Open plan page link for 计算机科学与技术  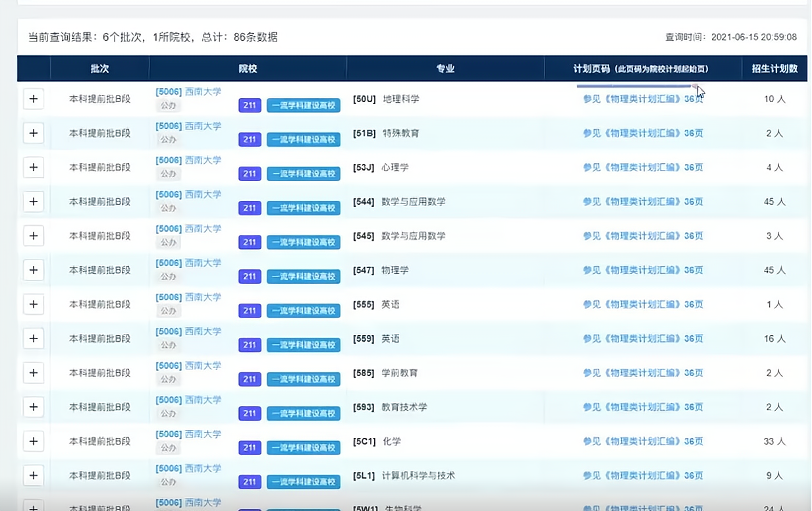[x=643, y=475]
